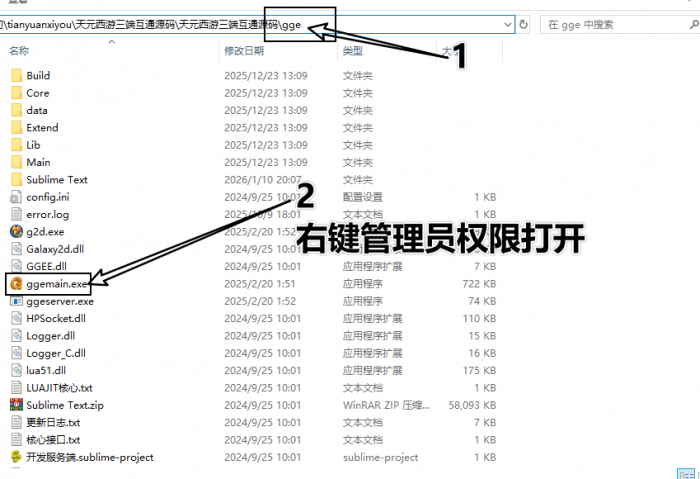Select the file name 核心接口.txt

pos(53,440)
